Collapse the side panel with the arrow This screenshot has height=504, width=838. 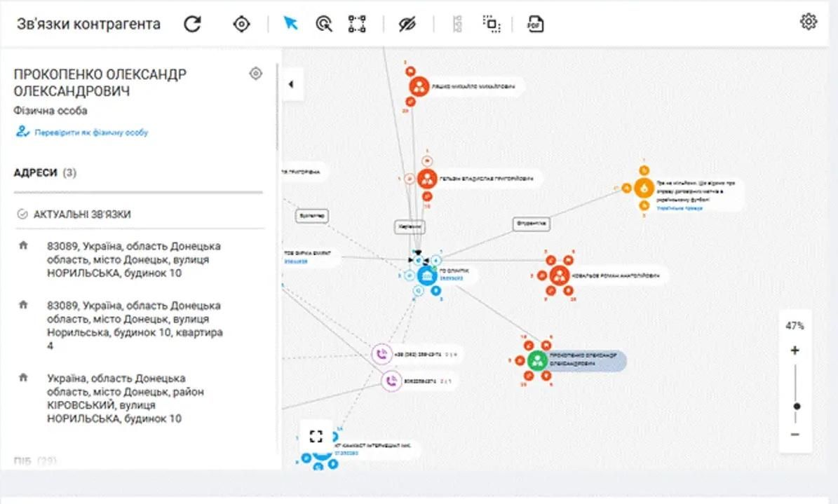[291, 84]
